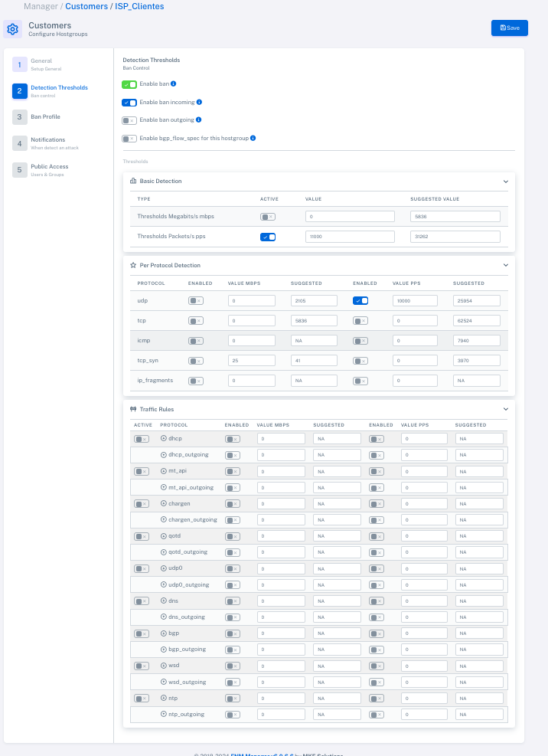
Task: Click the chart icon beside Basic Detection
Action: [x=133, y=181]
